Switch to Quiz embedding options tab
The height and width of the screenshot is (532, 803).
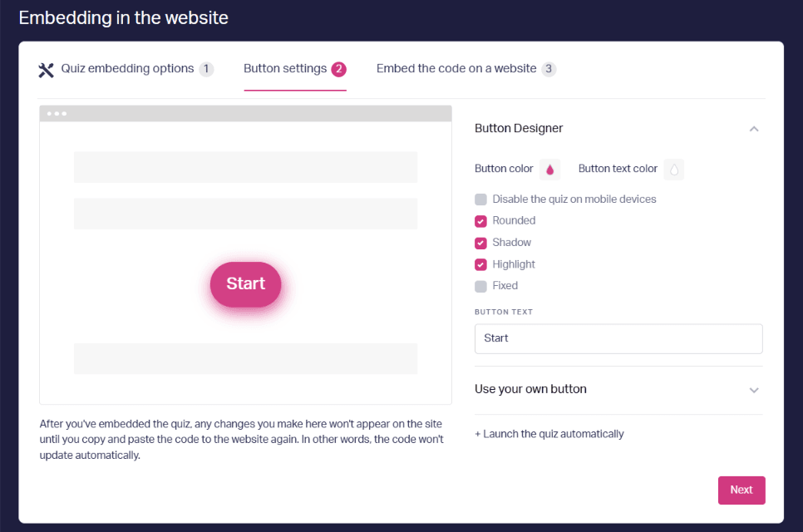[x=127, y=69]
